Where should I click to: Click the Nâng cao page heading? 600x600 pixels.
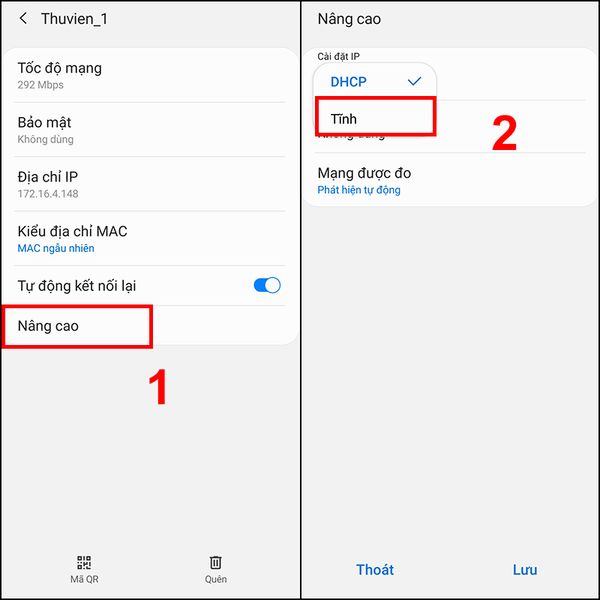tap(349, 19)
